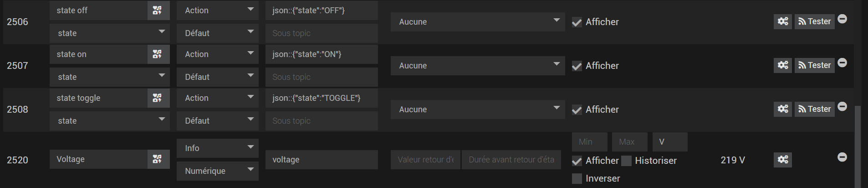Open icon chooser for state toggle command

click(x=158, y=98)
